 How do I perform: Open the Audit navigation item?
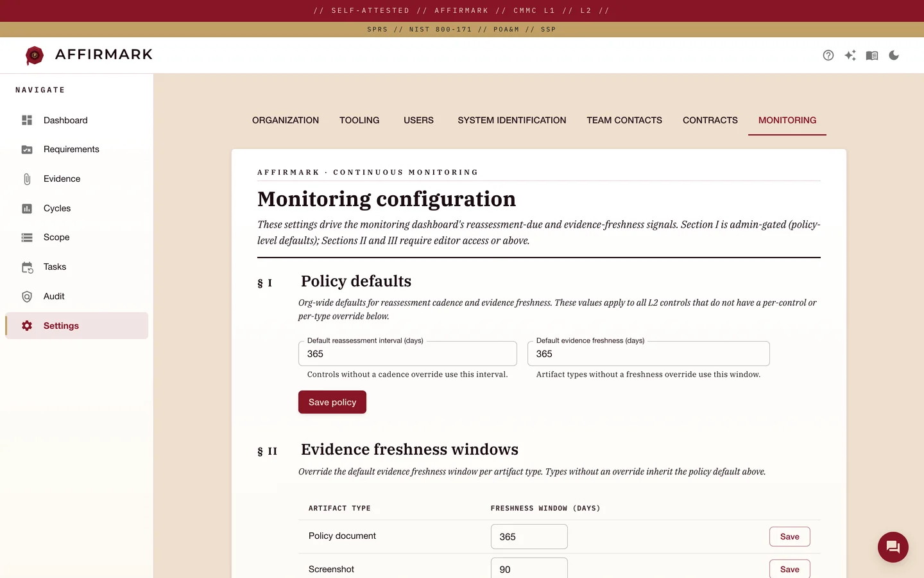[x=54, y=296]
